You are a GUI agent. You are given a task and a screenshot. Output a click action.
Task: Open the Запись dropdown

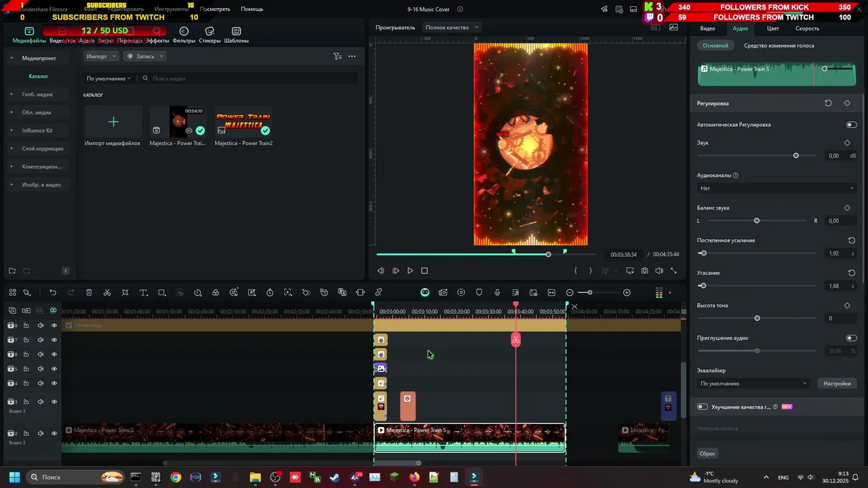145,56
